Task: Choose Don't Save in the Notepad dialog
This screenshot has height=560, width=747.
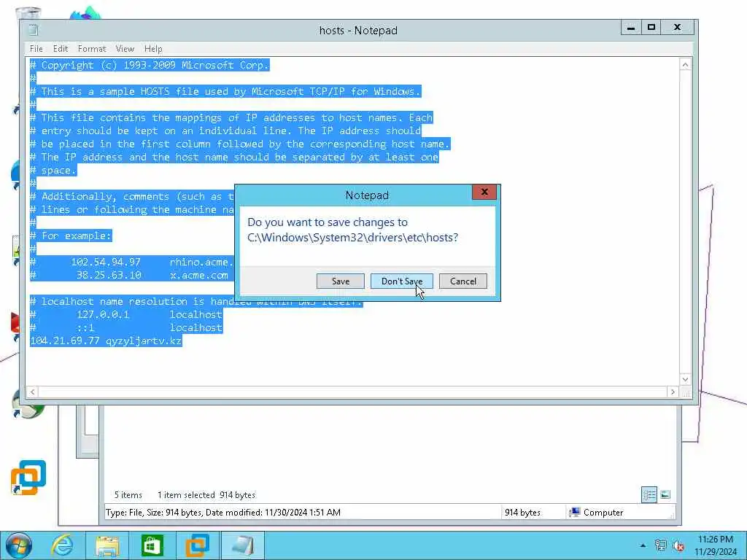Action: [402, 281]
